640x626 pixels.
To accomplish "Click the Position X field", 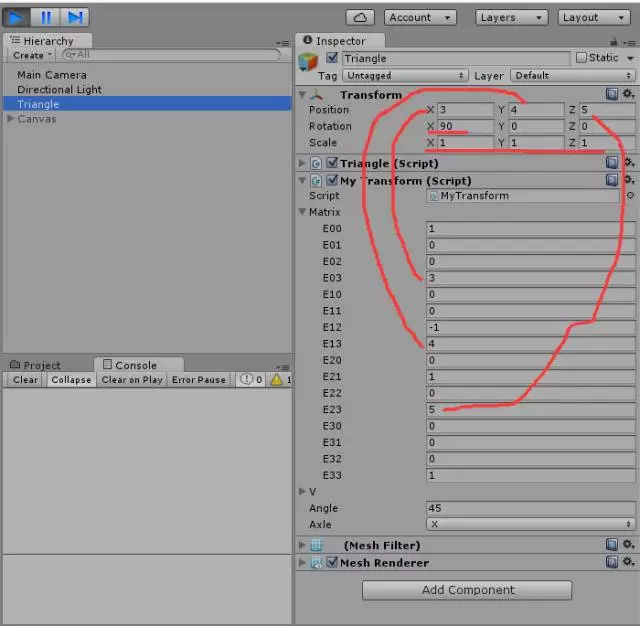I will coord(466,109).
